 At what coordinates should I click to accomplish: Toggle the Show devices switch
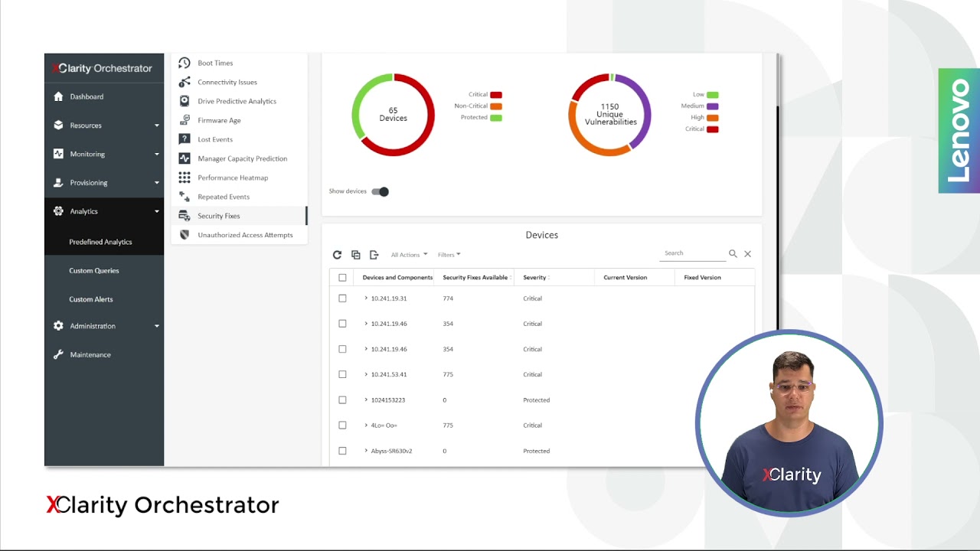(x=381, y=191)
